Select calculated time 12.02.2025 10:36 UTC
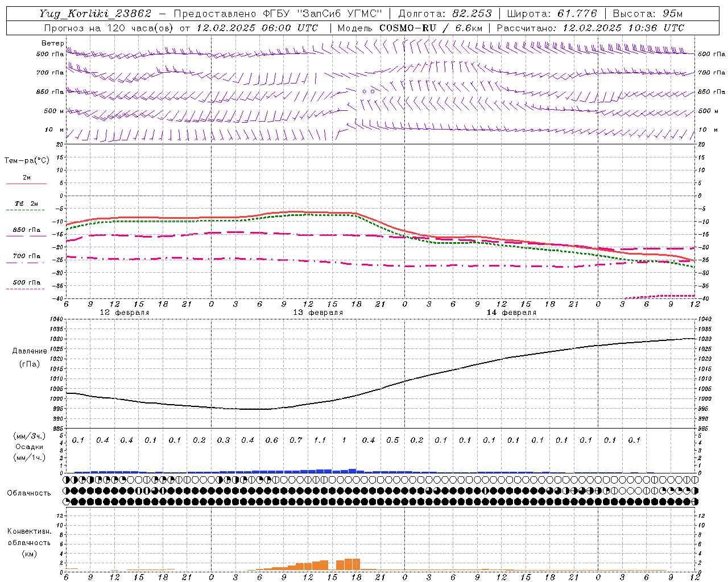The width and height of the screenshot is (728, 582). coord(623,28)
